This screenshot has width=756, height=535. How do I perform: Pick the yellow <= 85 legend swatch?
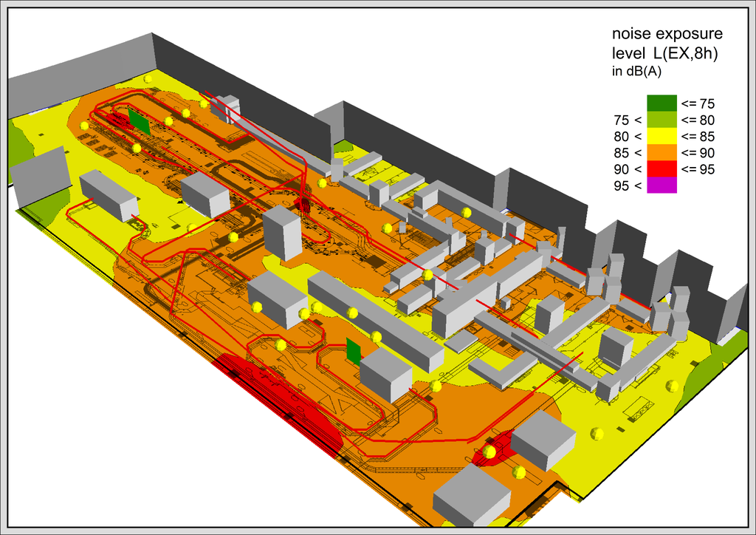[x=661, y=136]
